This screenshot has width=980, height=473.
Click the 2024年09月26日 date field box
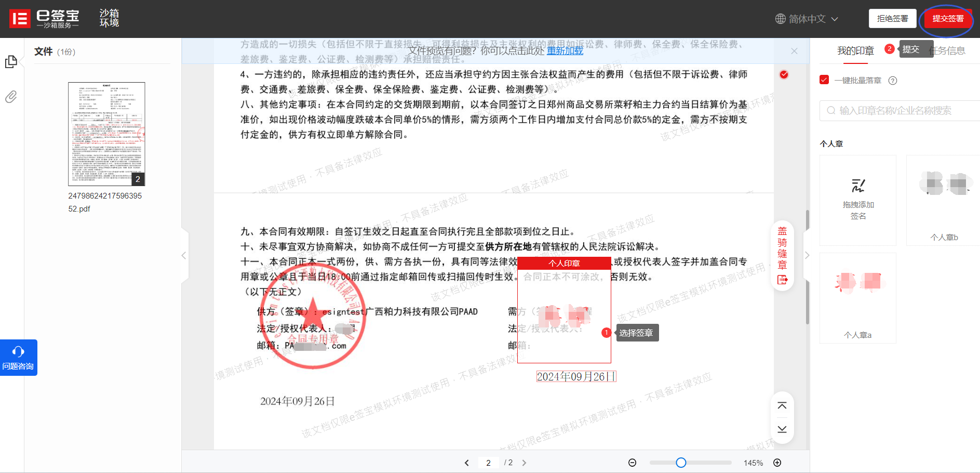(576, 376)
